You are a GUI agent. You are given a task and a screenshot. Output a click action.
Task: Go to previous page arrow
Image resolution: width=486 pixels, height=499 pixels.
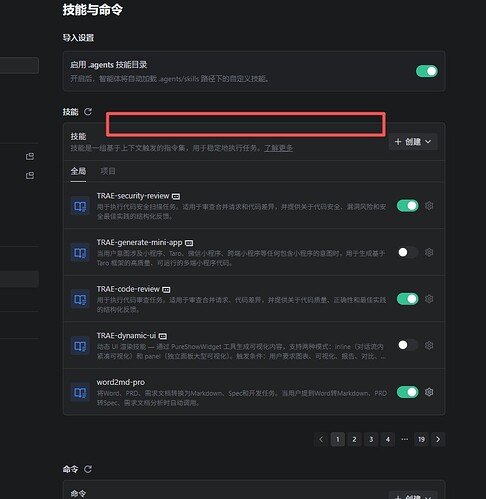[x=321, y=439]
